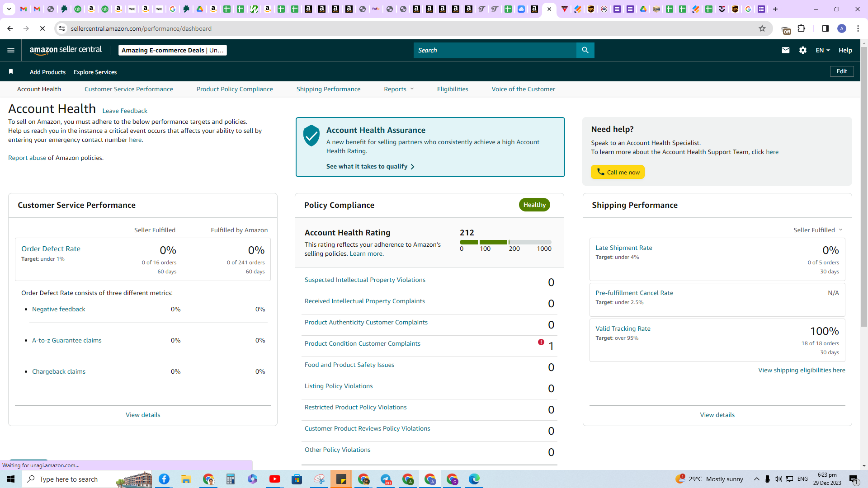The height and width of the screenshot is (488, 868).
Task: Click Explore Services link
Action: tap(95, 72)
